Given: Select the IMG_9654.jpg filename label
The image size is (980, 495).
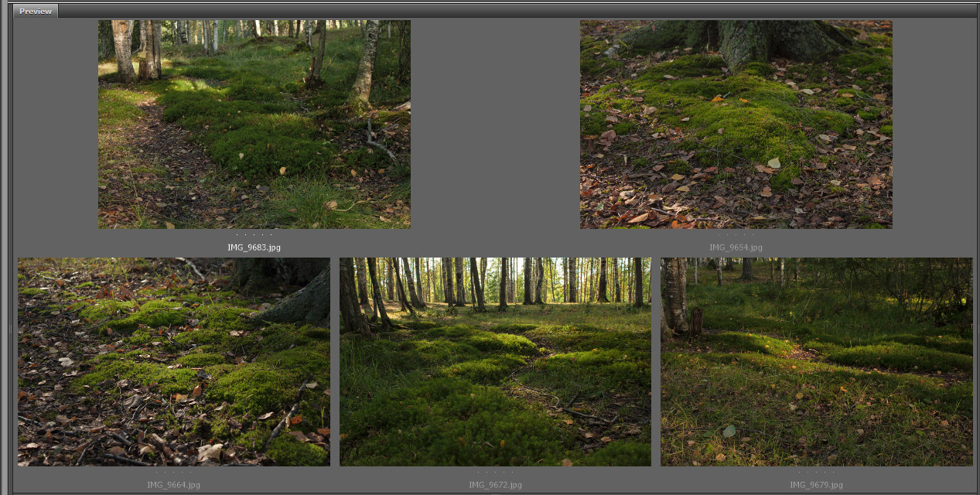Looking at the screenshot, I should pos(736,247).
